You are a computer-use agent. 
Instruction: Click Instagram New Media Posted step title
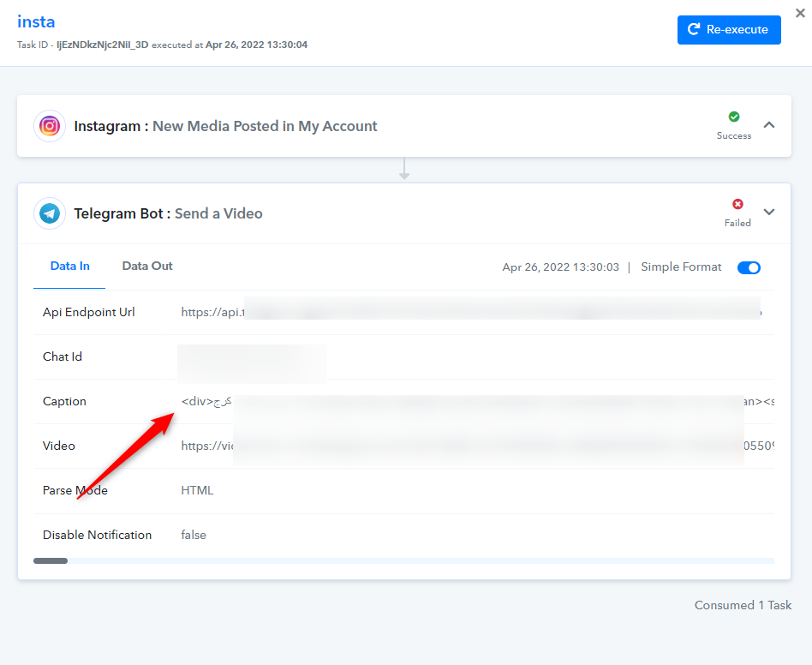tap(225, 126)
